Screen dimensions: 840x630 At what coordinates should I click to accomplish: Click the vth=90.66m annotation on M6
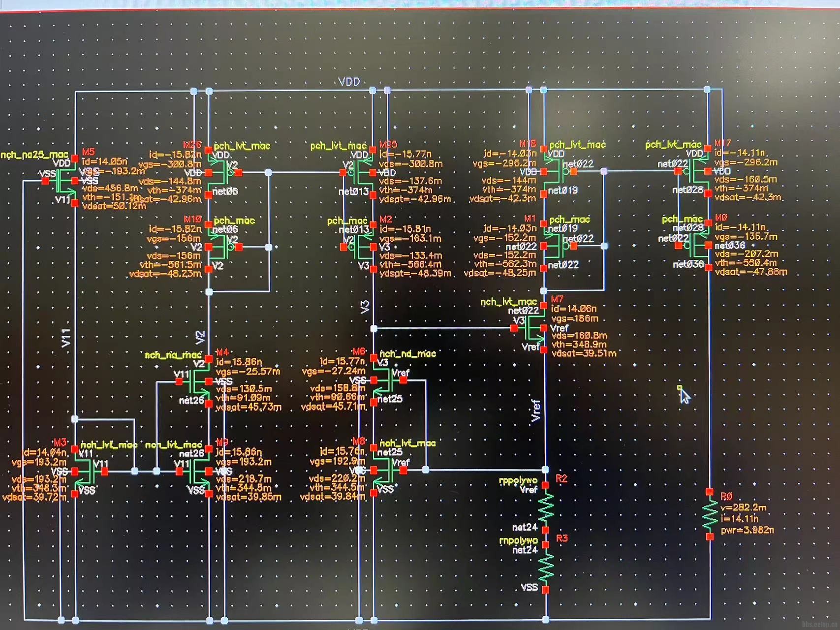pyautogui.click(x=338, y=397)
